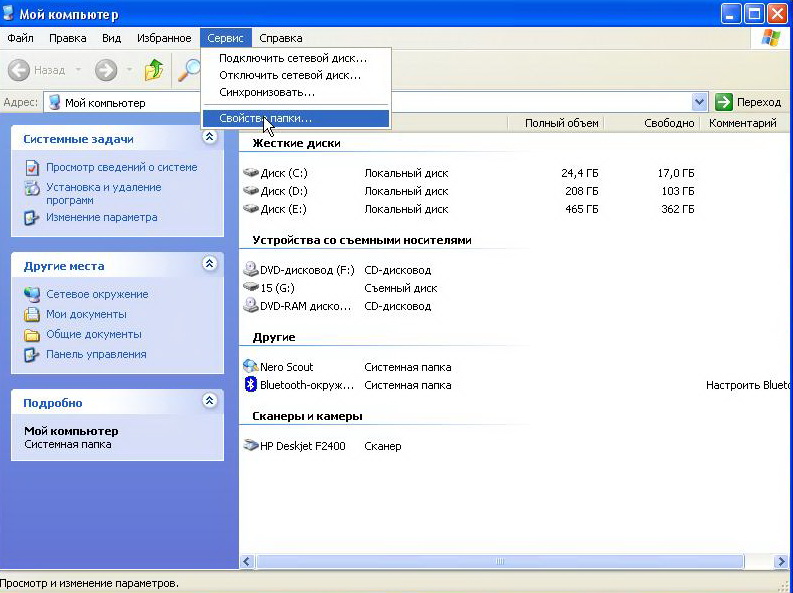Sort by Комментарий column header
The image size is (793, 593).
(x=742, y=123)
